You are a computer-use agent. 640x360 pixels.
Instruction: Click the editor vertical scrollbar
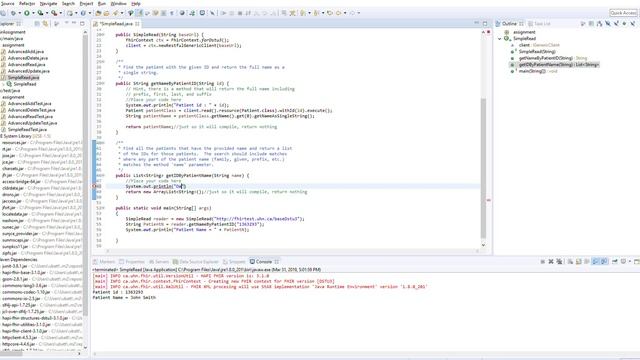(x=483, y=168)
